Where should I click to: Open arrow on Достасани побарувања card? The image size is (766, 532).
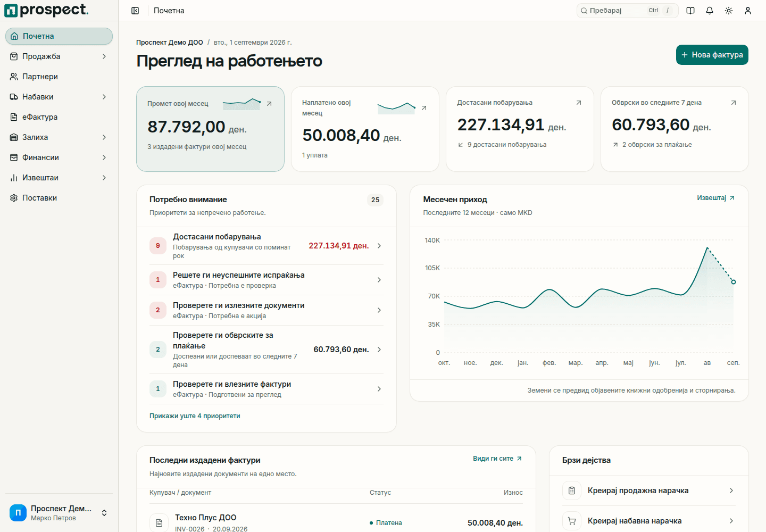579,103
